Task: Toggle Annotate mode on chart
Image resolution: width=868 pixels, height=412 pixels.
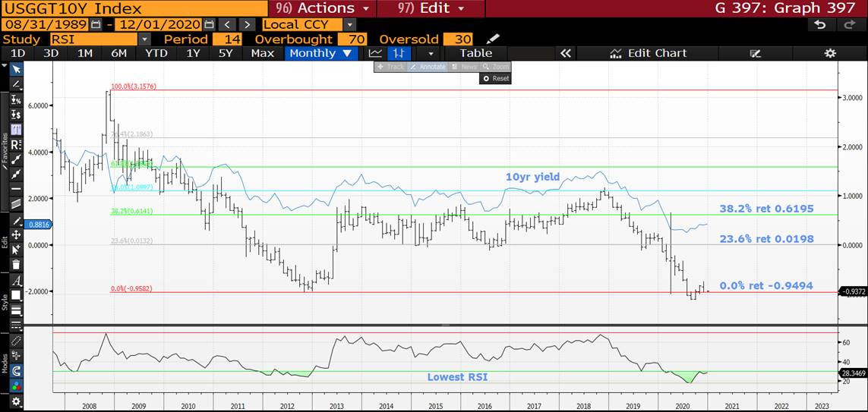Action: point(428,67)
